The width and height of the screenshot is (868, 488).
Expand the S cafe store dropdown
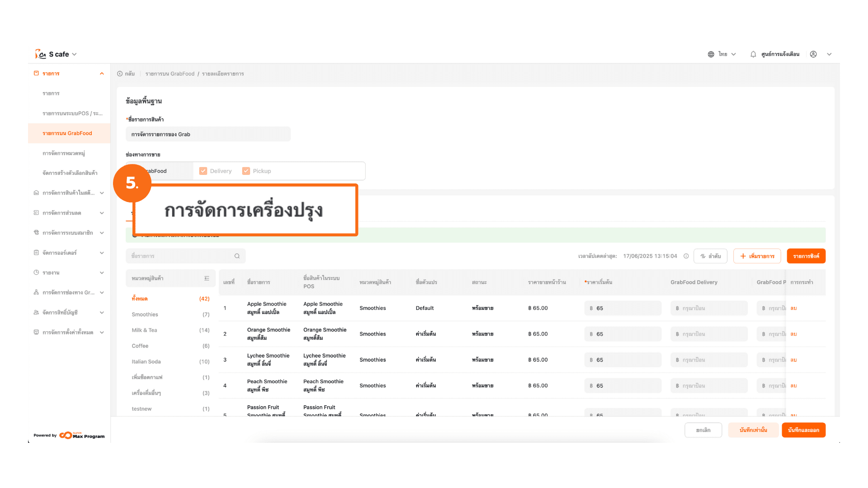(74, 54)
